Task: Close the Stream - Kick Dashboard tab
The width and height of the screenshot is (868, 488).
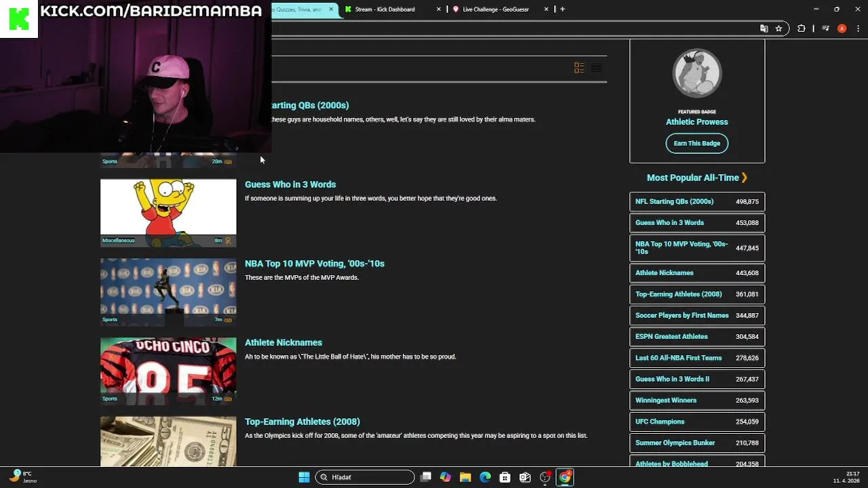Action: [x=438, y=9]
